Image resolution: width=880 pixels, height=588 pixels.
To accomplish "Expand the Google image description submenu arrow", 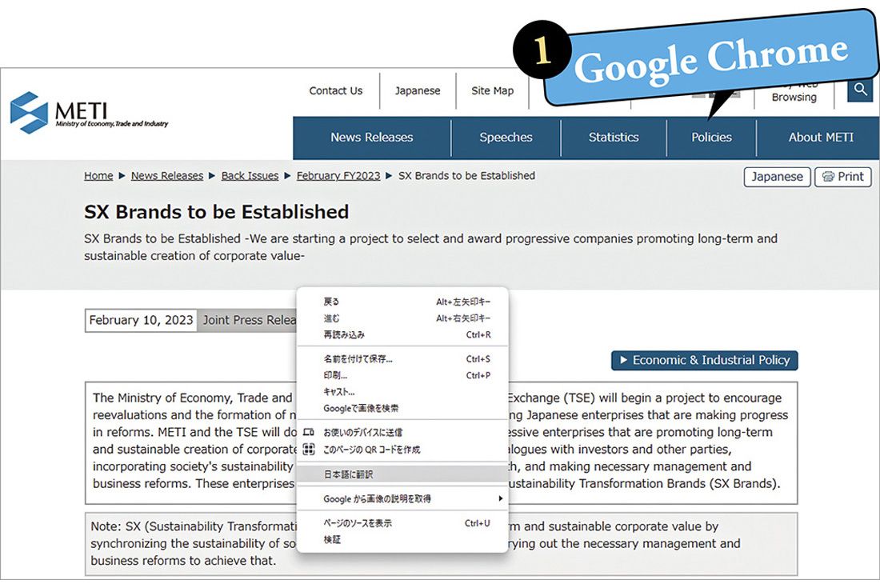I will pyautogui.click(x=500, y=498).
